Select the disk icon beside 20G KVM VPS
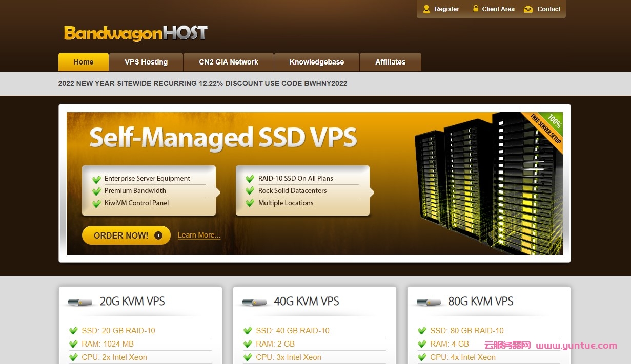 click(x=79, y=302)
